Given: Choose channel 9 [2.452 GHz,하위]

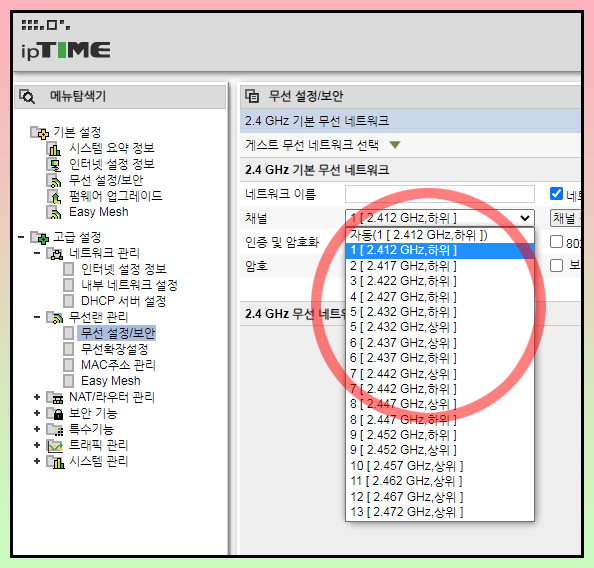Looking at the screenshot, I should click(x=440, y=435).
